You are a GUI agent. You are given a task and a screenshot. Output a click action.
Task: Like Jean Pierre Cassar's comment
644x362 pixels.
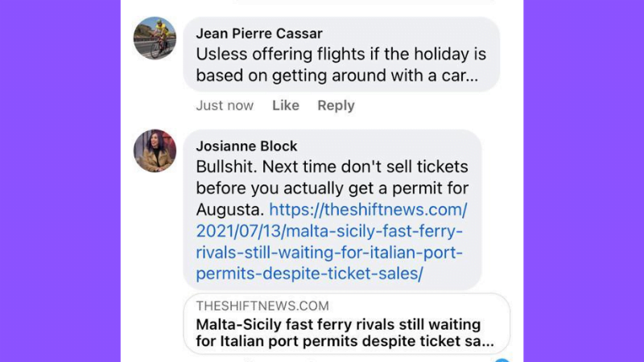(x=285, y=105)
